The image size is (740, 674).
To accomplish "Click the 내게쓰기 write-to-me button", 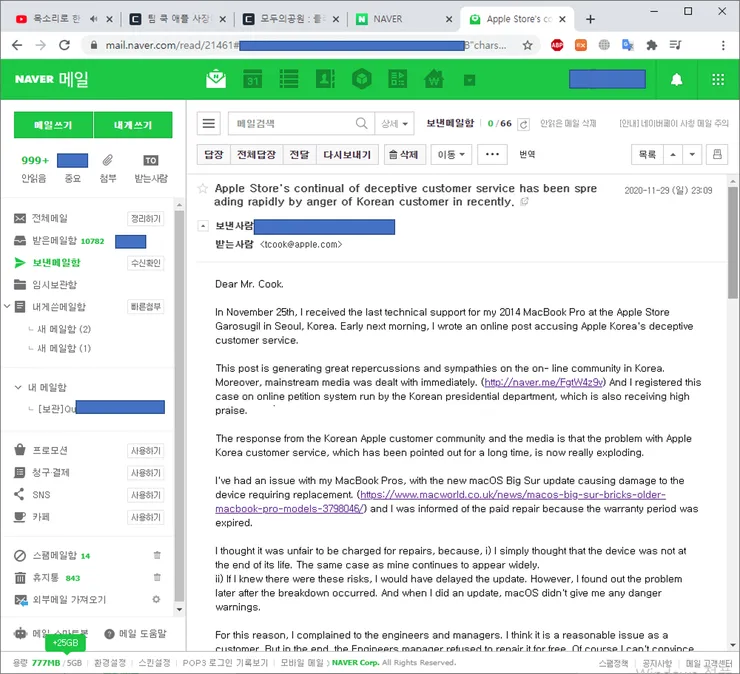I will click(133, 125).
